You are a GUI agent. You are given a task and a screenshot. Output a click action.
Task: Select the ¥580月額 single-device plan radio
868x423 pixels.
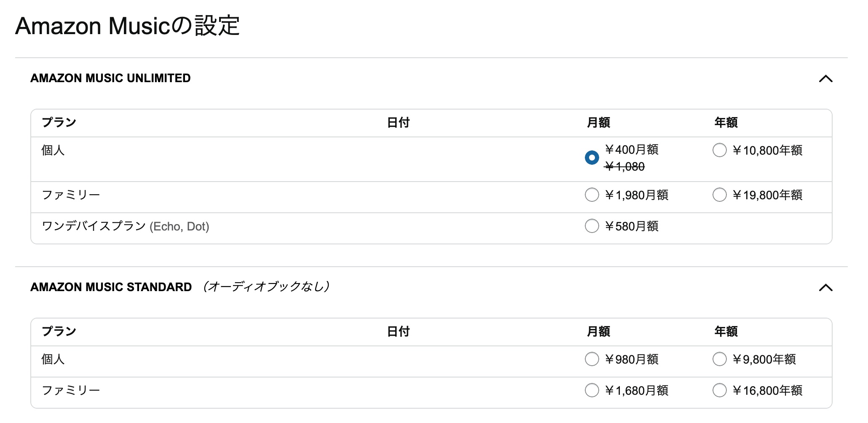(x=592, y=226)
